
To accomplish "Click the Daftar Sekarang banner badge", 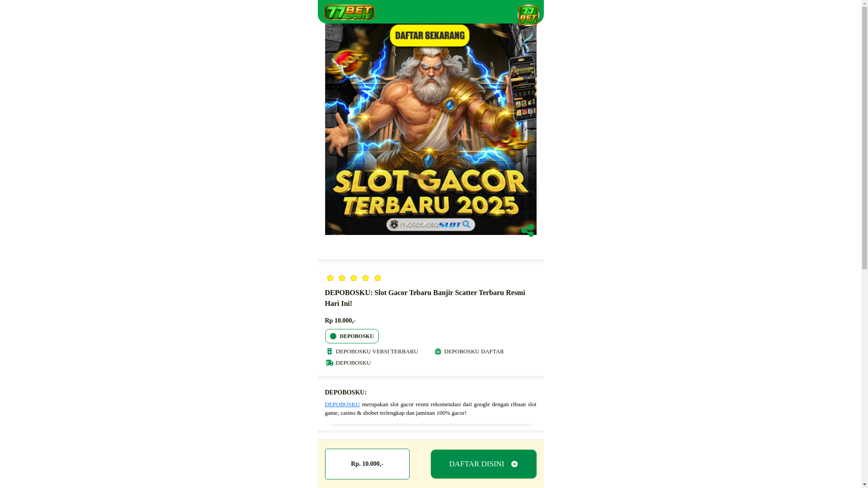I will click(429, 36).
